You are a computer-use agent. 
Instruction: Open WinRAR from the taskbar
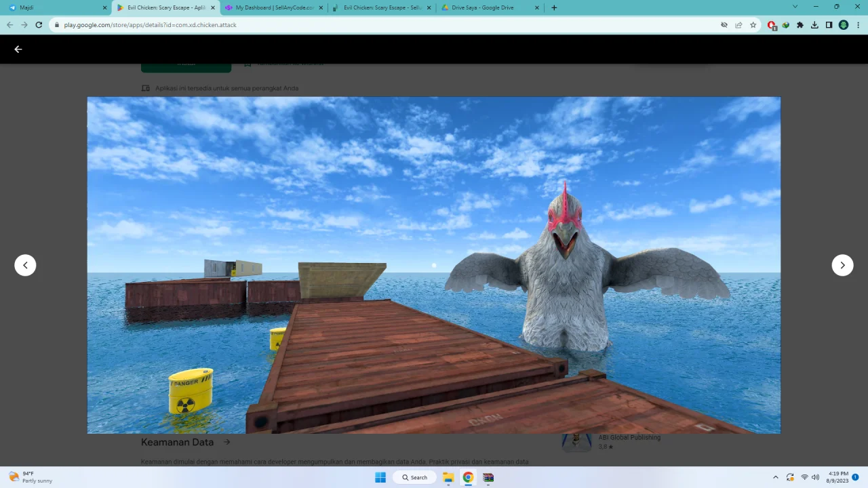pos(488,477)
